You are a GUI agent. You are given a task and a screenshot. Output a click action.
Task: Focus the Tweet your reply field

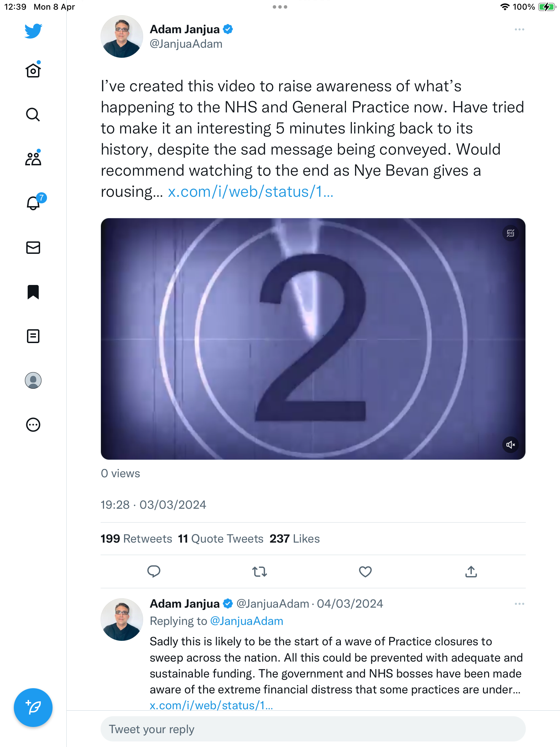(313, 729)
